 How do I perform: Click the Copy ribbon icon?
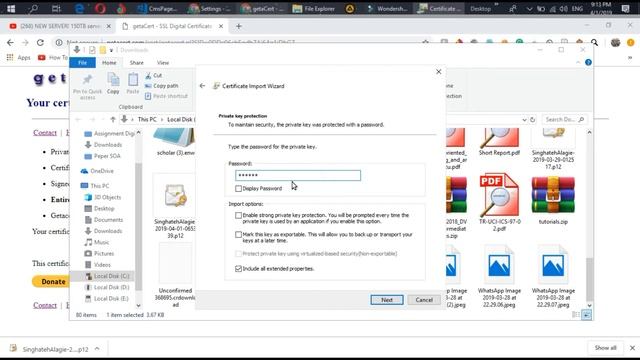113,84
